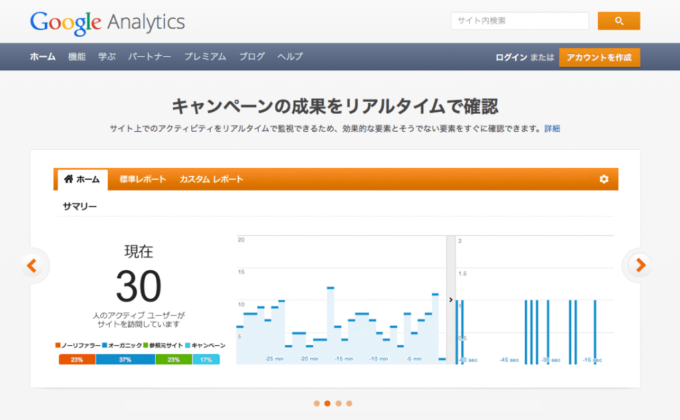
Task: Follow the 詳細 link after the description
Action: click(552, 129)
